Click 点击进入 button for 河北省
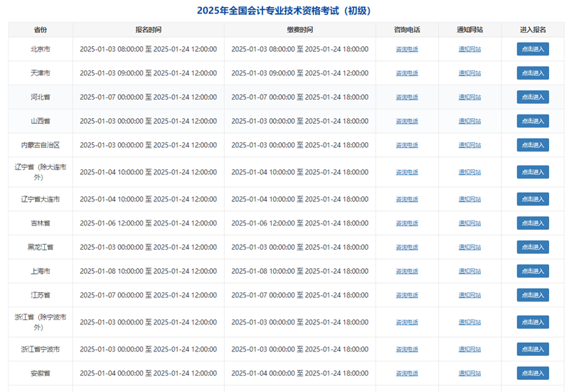The image size is (569, 392). click(532, 97)
